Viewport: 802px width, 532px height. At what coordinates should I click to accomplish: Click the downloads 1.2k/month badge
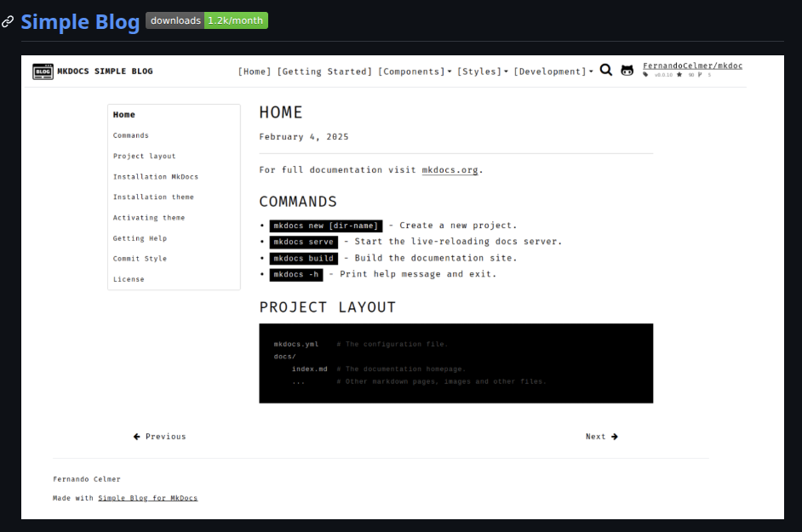click(207, 20)
